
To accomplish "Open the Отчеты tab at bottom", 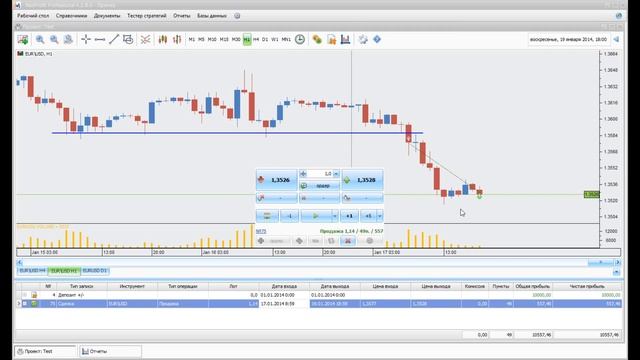I will pyautogui.click(x=111, y=351).
